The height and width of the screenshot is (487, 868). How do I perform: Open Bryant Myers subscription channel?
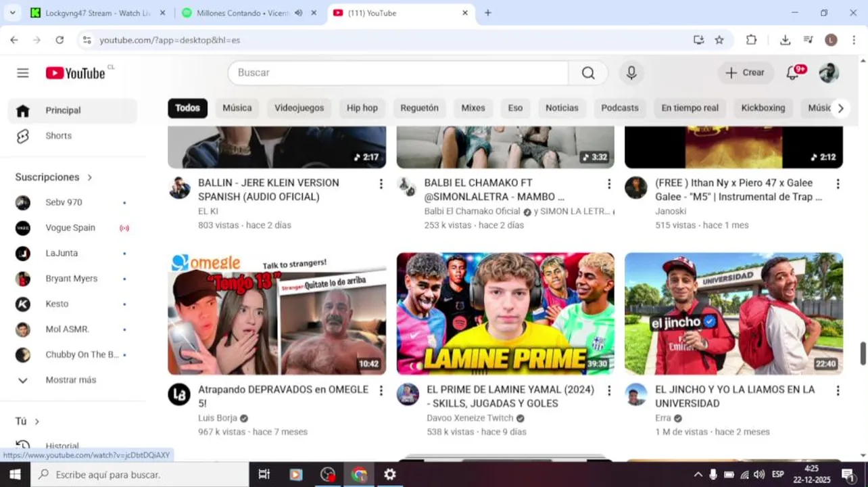click(73, 279)
